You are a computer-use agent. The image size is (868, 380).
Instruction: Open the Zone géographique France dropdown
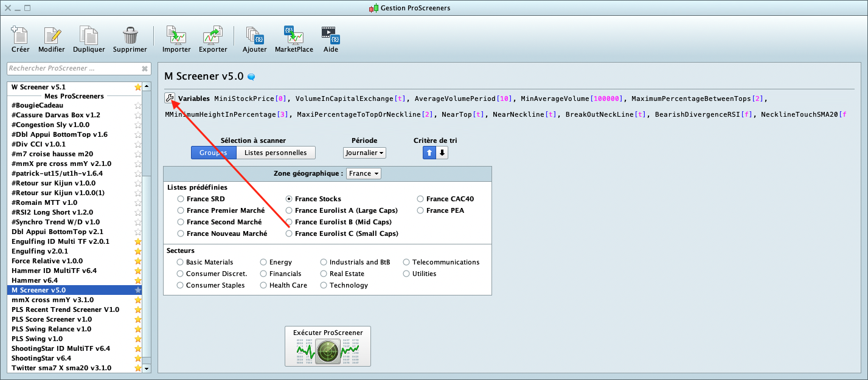tap(364, 173)
